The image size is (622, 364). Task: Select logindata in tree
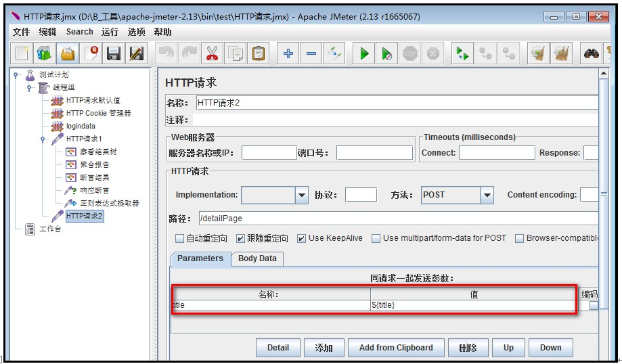click(81, 126)
